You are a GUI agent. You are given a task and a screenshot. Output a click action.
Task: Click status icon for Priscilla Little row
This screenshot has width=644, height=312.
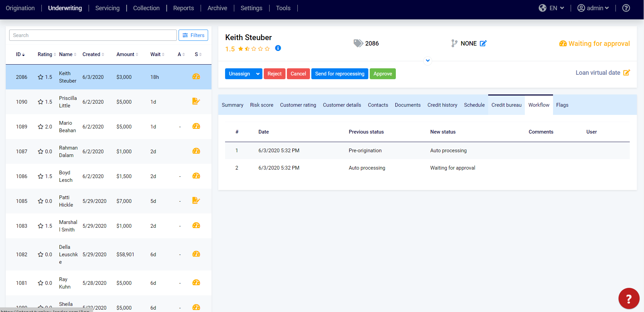point(196,101)
